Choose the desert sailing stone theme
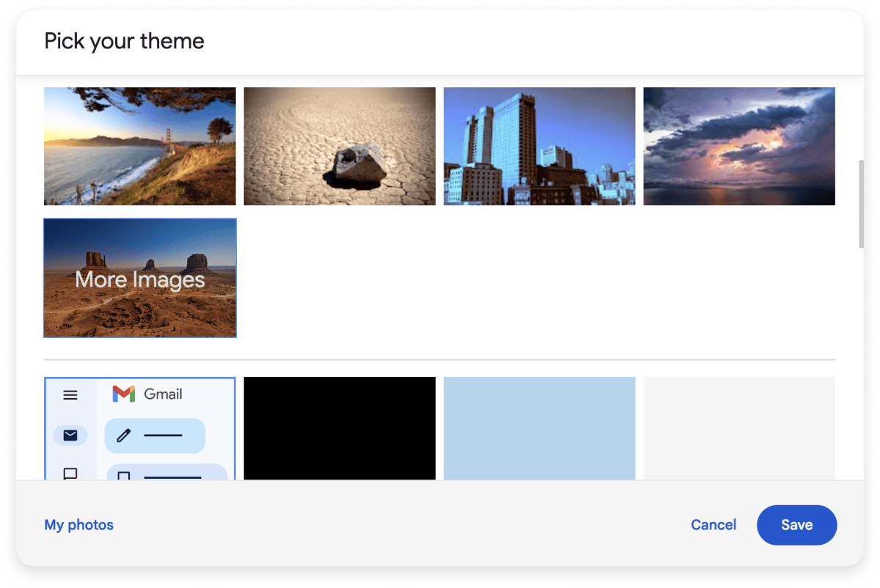This screenshot has width=880, height=588. 340,146
